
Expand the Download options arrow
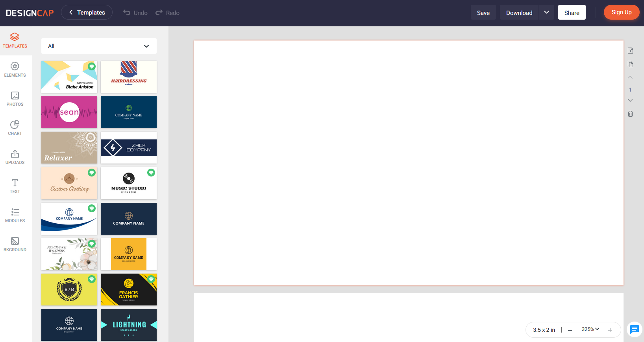tap(546, 13)
